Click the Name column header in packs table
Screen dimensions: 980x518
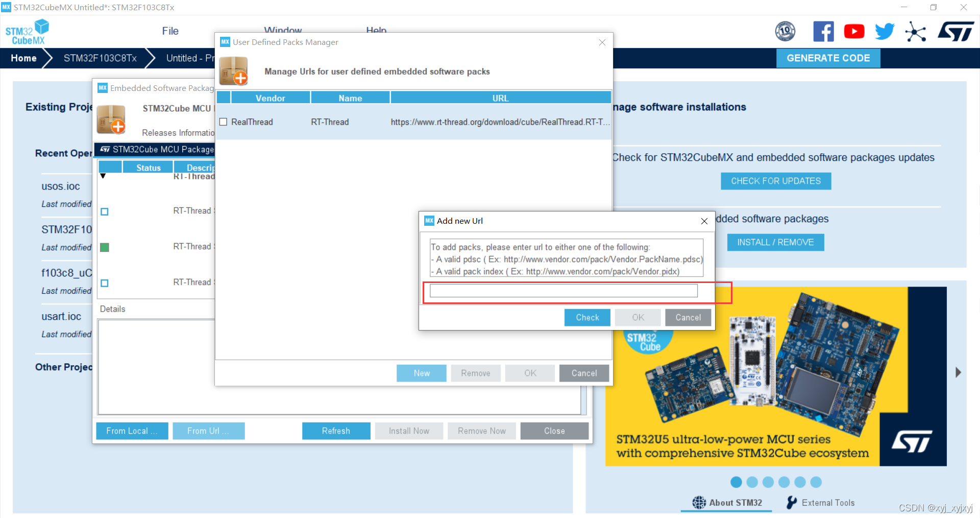click(350, 98)
